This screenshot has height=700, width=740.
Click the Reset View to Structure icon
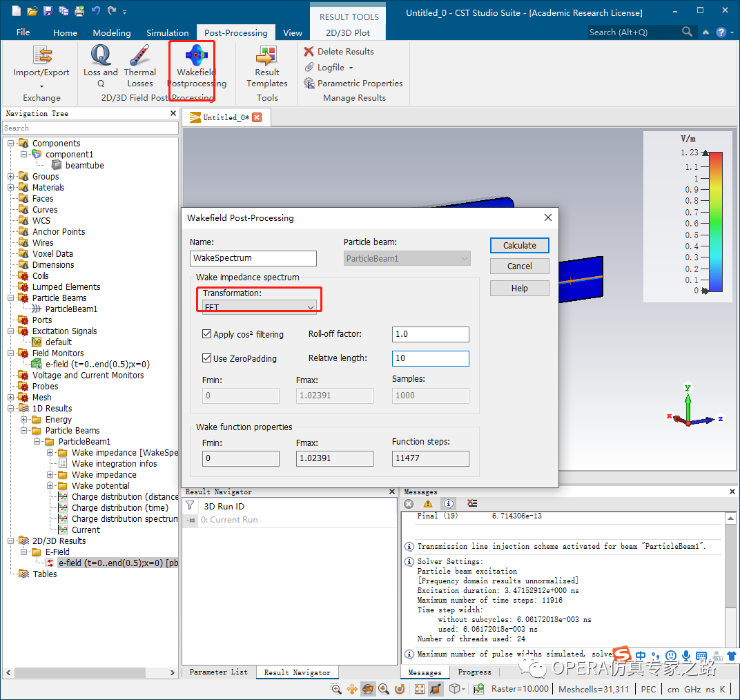point(420,689)
